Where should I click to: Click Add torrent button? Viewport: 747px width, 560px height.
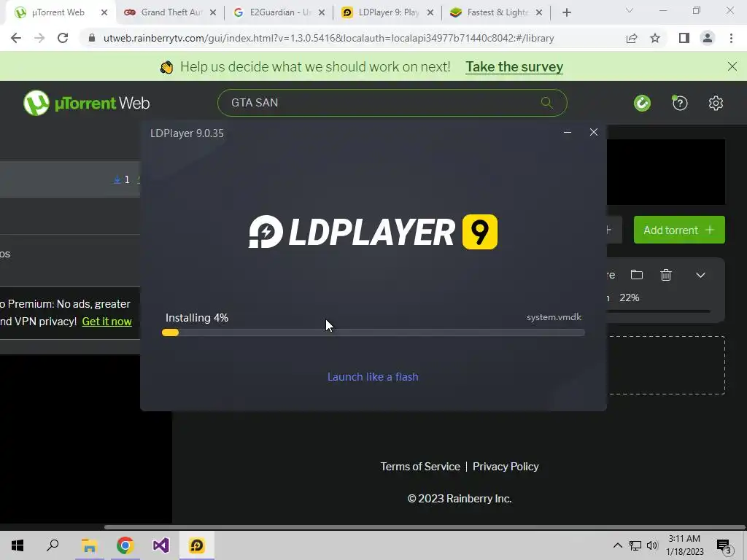point(679,230)
